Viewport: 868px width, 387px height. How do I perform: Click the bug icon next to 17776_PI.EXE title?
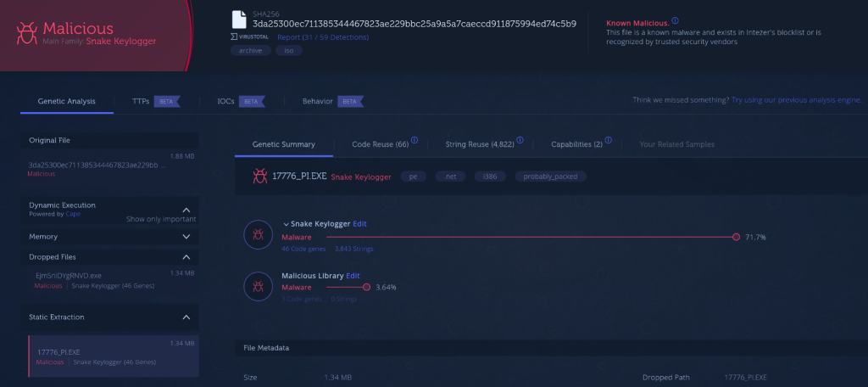[259, 177]
